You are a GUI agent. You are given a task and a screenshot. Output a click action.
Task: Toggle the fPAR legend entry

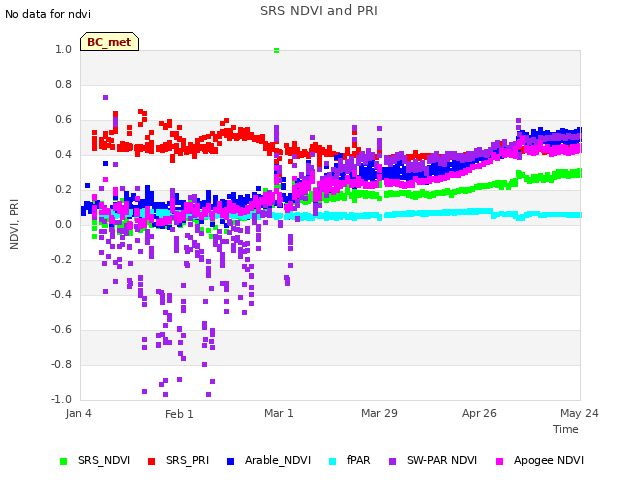[349, 461]
